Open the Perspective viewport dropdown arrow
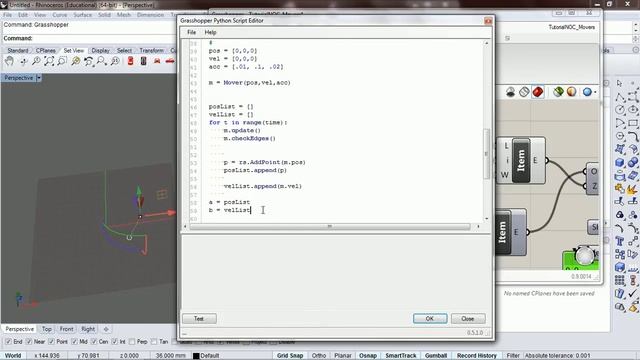Viewport: 640px width, 360px height. point(39,78)
